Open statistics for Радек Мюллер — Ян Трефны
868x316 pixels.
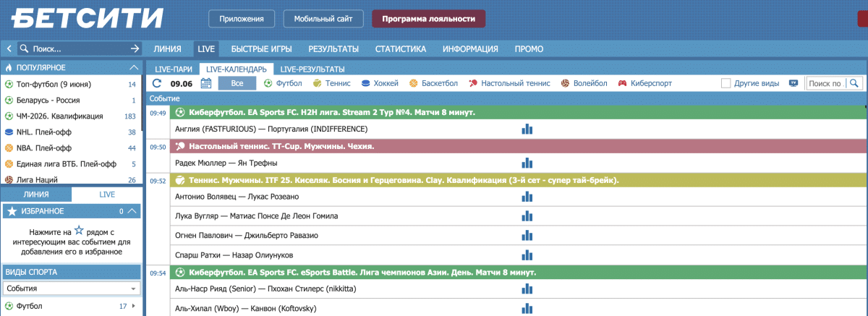pyautogui.click(x=527, y=163)
